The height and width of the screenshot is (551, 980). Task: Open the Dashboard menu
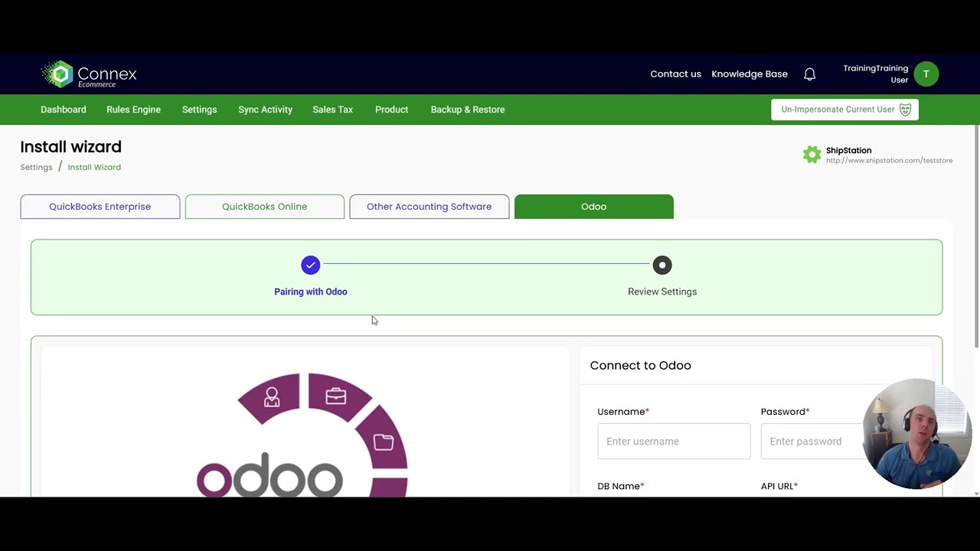(x=63, y=109)
